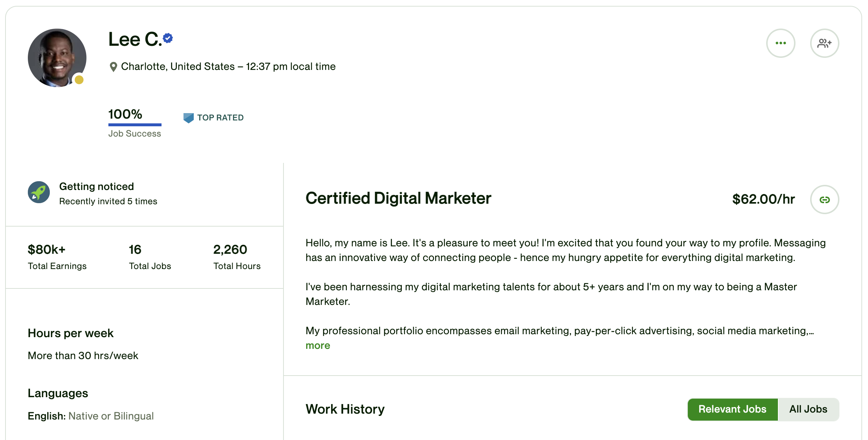Click the 100% Job Success progress bar
This screenshot has width=868, height=440.
(x=135, y=125)
